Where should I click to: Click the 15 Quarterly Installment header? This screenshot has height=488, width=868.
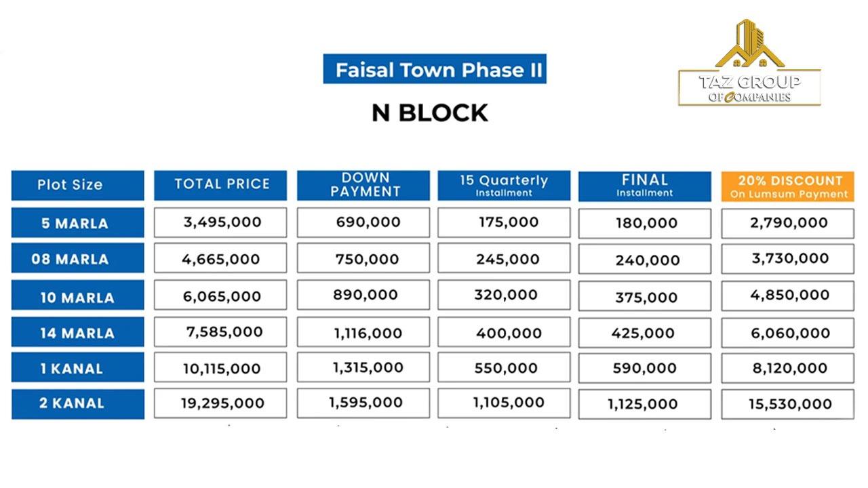click(x=503, y=185)
